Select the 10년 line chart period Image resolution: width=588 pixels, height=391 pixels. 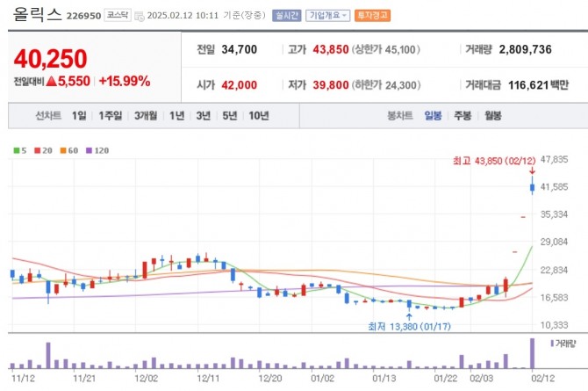click(x=259, y=116)
